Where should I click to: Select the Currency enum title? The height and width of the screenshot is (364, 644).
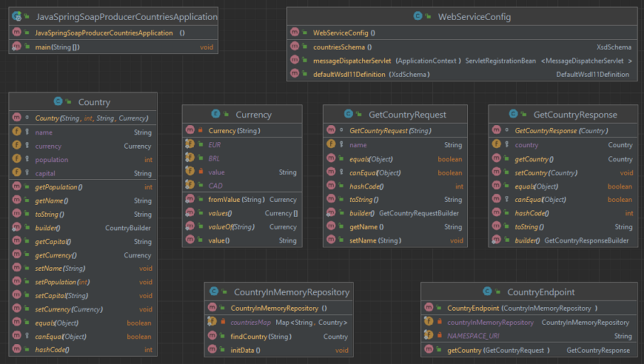[x=253, y=114]
